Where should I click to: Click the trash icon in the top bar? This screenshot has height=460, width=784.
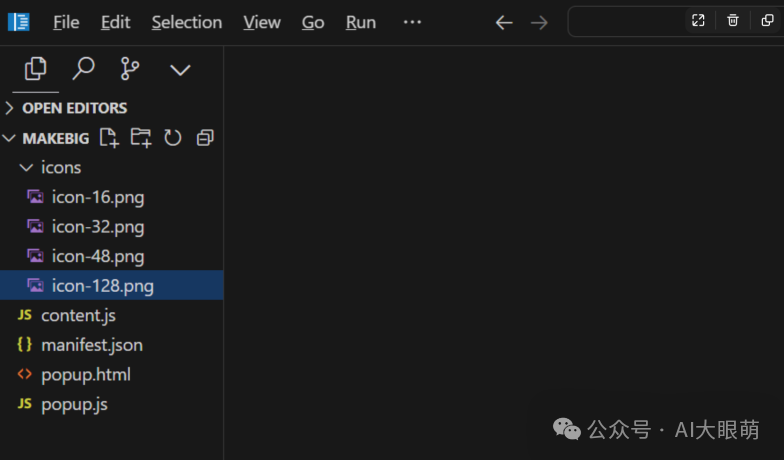pyautogui.click(x=733, y=20)
